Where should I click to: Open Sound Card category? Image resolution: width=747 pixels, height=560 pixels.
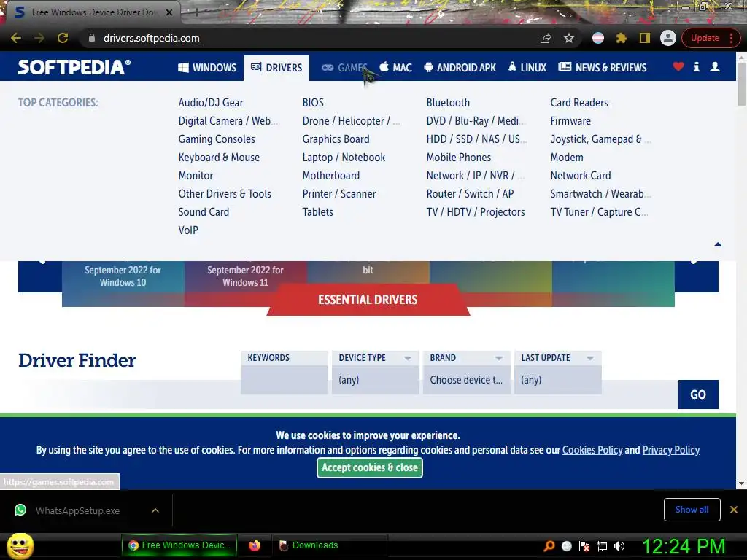204,212
